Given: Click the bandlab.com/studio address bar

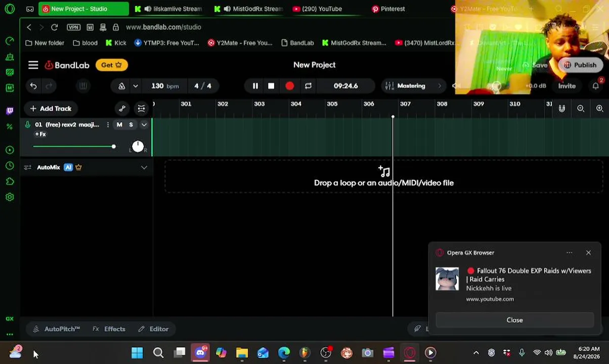Looking at the screenshot, I should (x=163, y=27).
